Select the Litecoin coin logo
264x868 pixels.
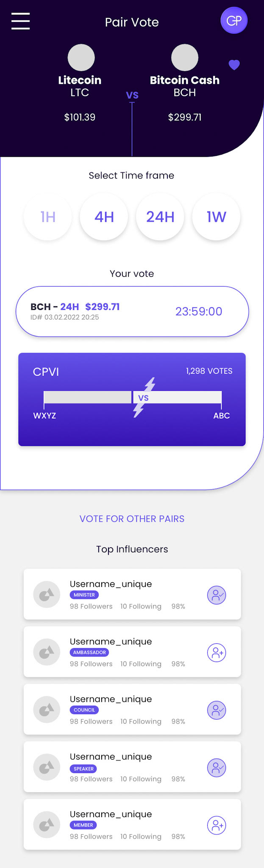click(x=81, y=58)
